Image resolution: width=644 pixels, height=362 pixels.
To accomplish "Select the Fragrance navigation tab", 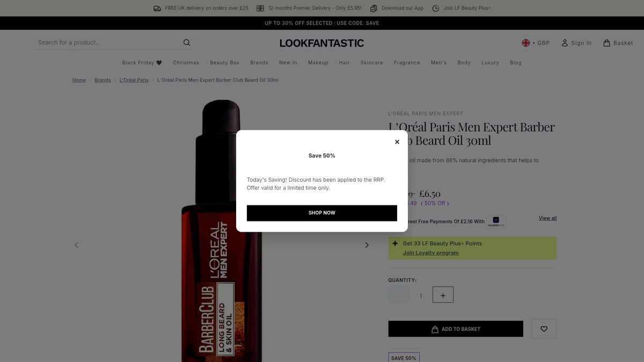I will [x=407, y=62].
